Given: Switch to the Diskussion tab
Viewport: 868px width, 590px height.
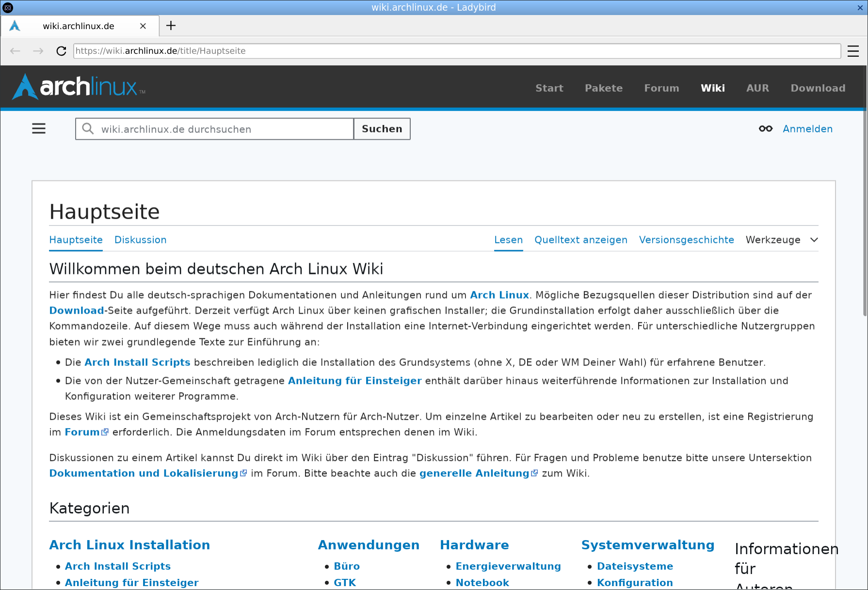Looking at the screenshot, I should click(x=140, y=240).
